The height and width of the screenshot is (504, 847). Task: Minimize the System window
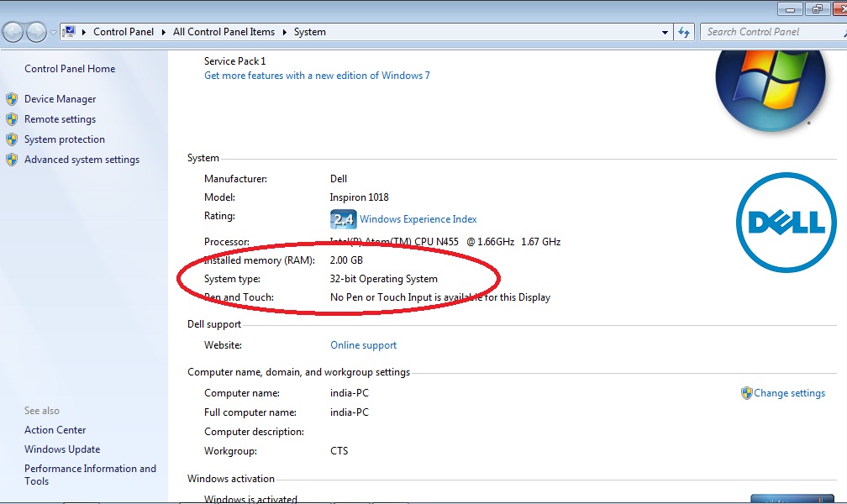tap(790, 9)
